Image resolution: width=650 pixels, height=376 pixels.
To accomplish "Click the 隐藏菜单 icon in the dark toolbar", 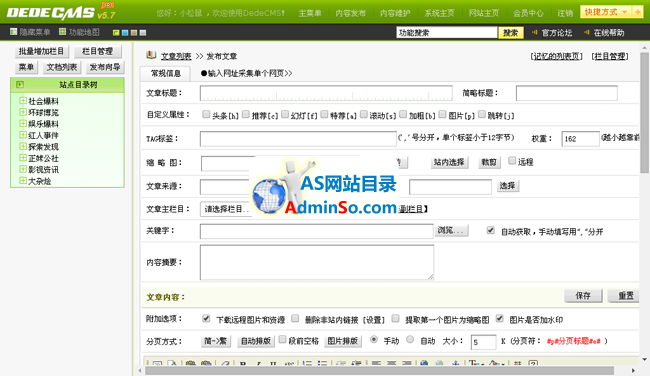I will pyautogui.click(x=14, y=32).
